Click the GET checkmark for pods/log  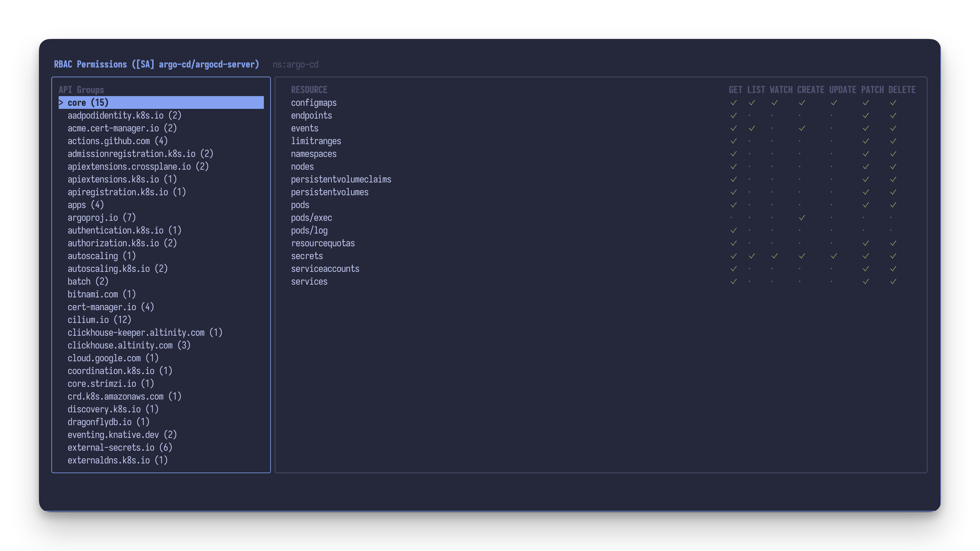(733, 230)
